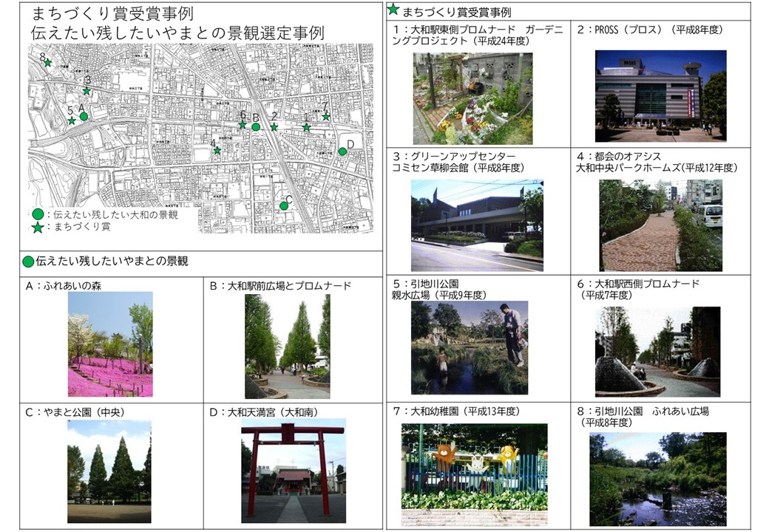Click the star marker numbered 1 on map

306,127
